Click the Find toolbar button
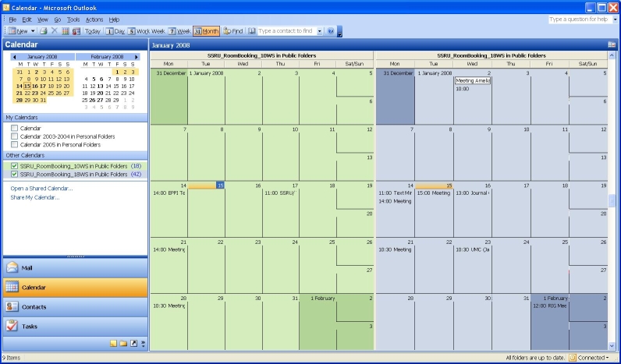The height and width of the screenshot is (364, 621). [x=232, y=31]
